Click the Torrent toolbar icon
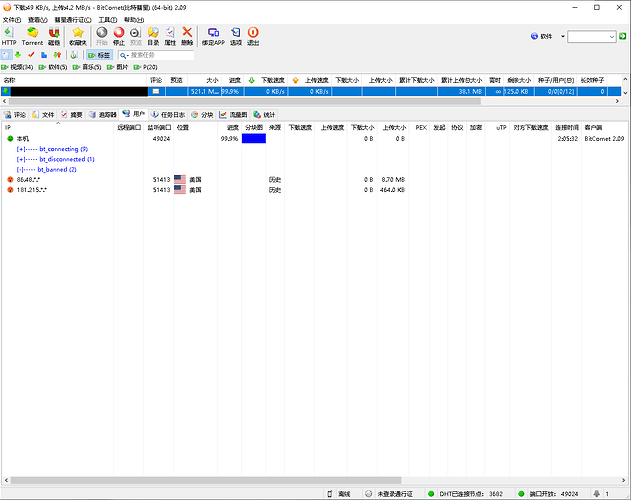The image size is (631, 500). click(32, 36)
